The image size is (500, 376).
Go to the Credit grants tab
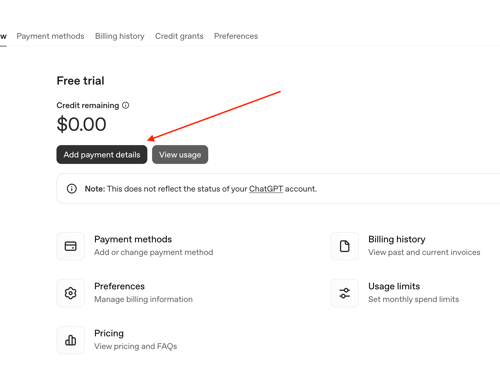(x=179, y=36)
